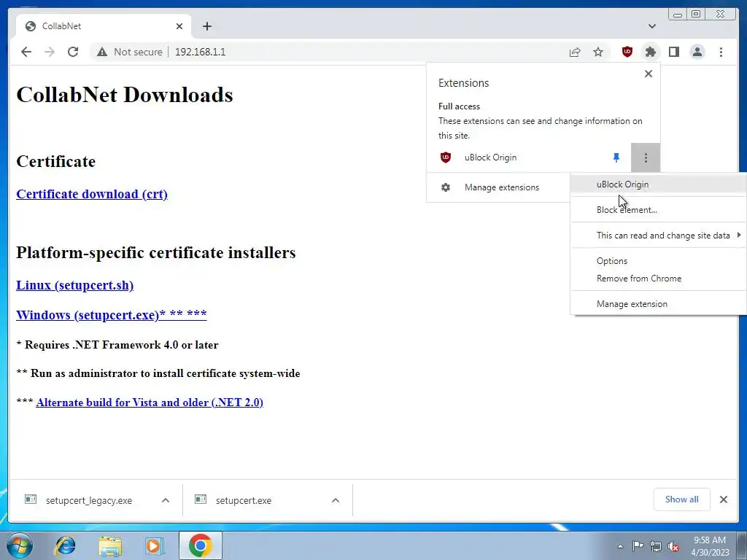Image resolution: width=747 pixels, height=560 pixels.
Task: Open Windows Media Player from taskbar
Action: [154, 545]
